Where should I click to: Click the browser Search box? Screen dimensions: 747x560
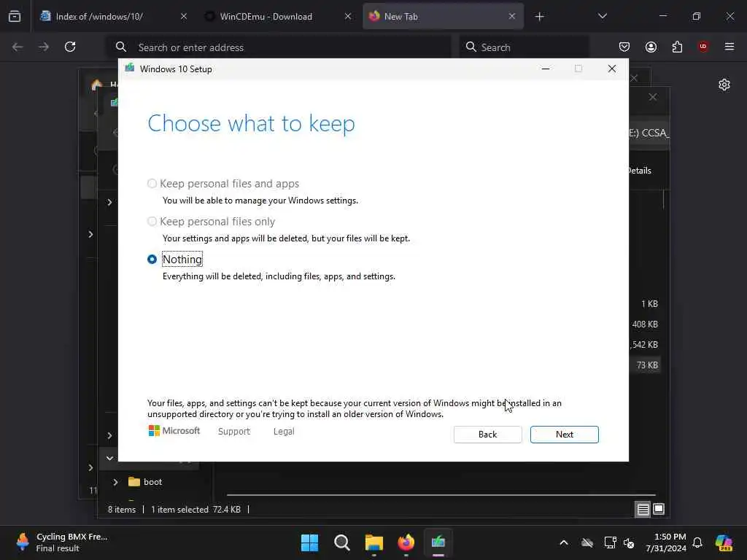pyautogui.click(x=524, y=47)
